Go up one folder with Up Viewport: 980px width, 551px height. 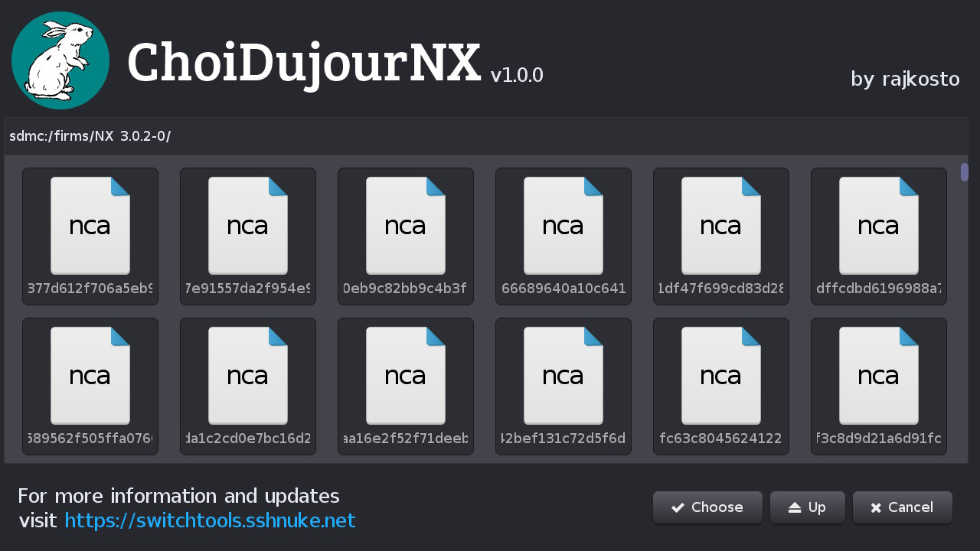pos(808,507)
